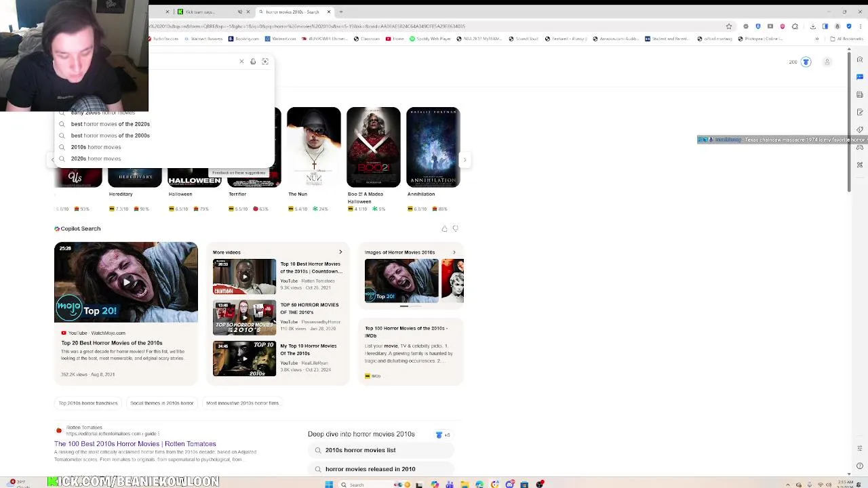Start voice search with the microphone icon
The height and width of the screenshot is (488, 868).
coord(253,62)
